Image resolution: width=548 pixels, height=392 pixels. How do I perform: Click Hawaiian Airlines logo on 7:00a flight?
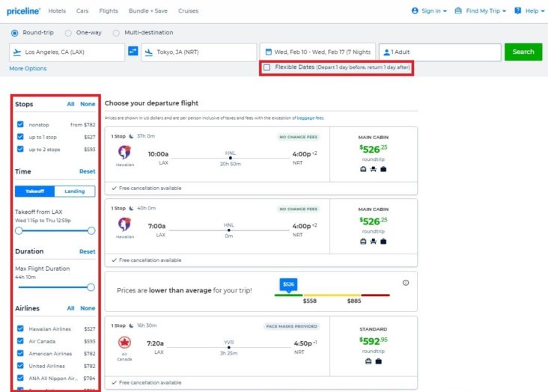click(x=124, y=224)
